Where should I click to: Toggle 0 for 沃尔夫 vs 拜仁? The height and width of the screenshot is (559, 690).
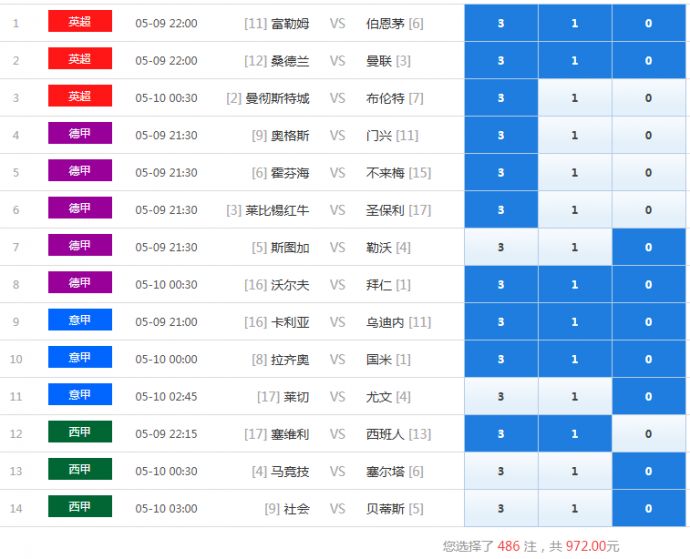(649, 284)
